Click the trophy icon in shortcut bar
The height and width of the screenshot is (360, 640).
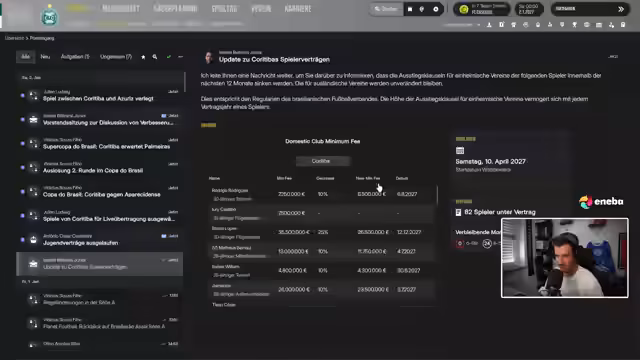[574, 25]
